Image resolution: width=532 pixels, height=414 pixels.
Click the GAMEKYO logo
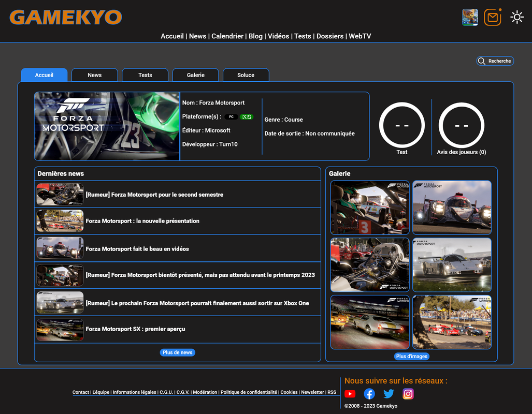click(65, 17)
